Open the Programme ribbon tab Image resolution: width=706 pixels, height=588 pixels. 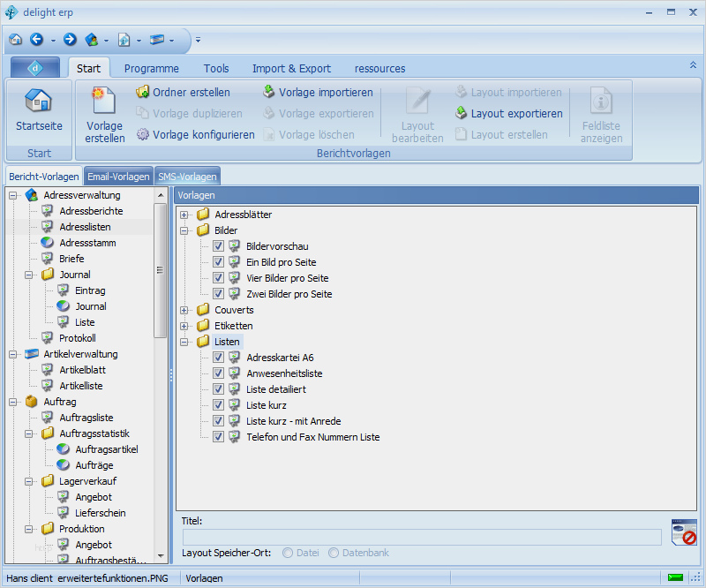151,69
